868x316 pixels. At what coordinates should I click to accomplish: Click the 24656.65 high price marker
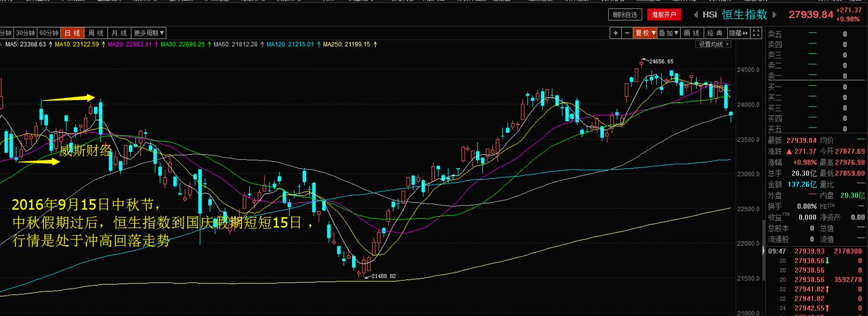[x=661, y=61]
